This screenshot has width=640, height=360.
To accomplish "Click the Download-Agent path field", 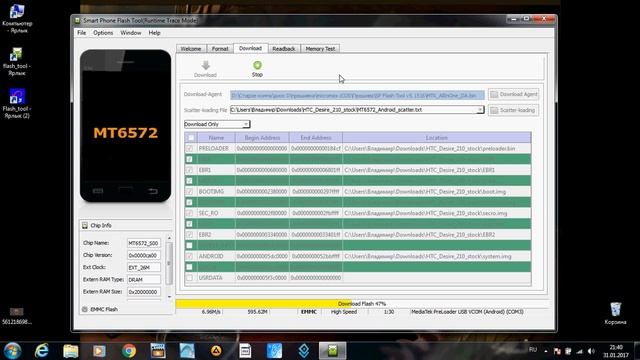I will coord(357,95).
